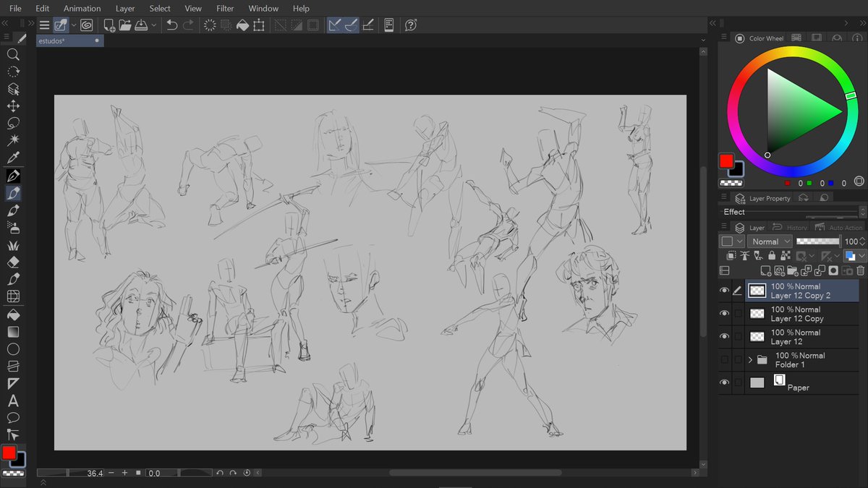Switch to the Auto Action tab
The width and height of the screenshot is (868, 488).
pyautogui.click(x=838, y=227)
